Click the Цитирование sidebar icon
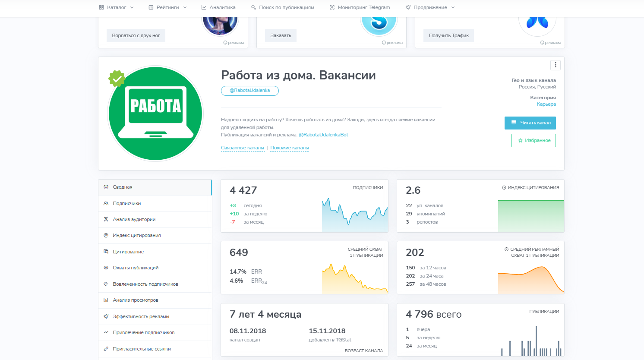This screenshot has height=360, width=644. [106, 252]
